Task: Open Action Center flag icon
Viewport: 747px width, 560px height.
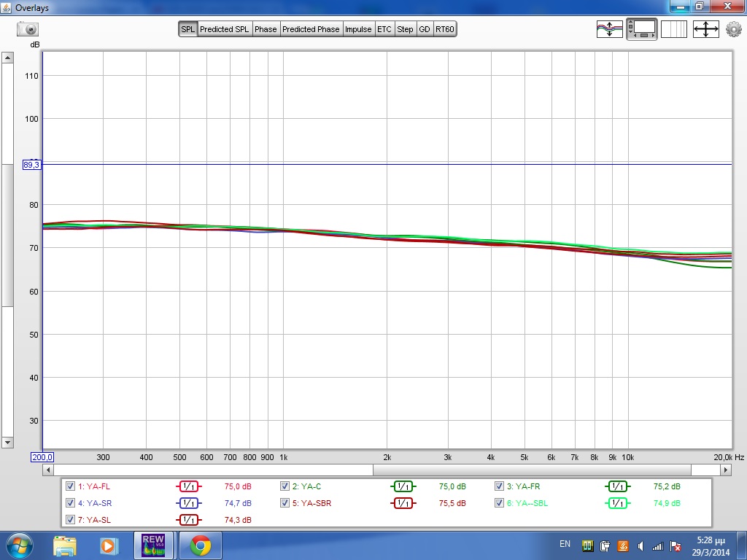Action: click(x=675, y=546)
